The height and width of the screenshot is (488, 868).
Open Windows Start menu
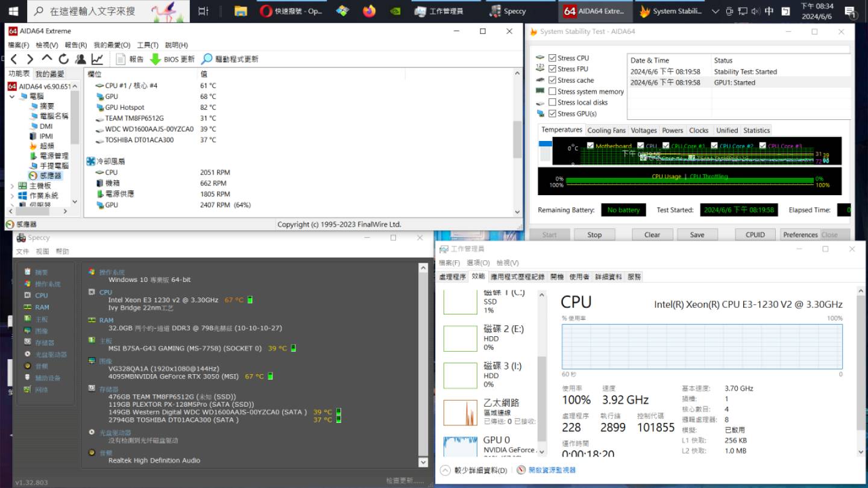(13, 11)
